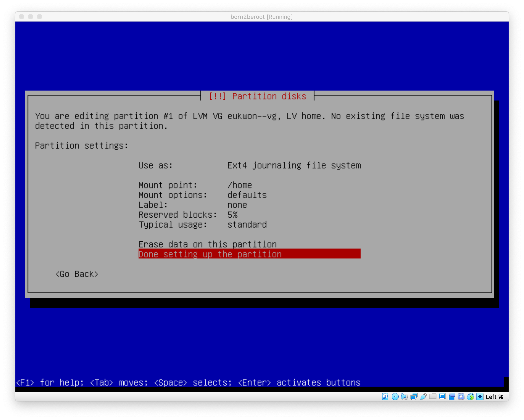Edit the Label none setting
Screen dimensions: 524x420
tap(192, 205)
